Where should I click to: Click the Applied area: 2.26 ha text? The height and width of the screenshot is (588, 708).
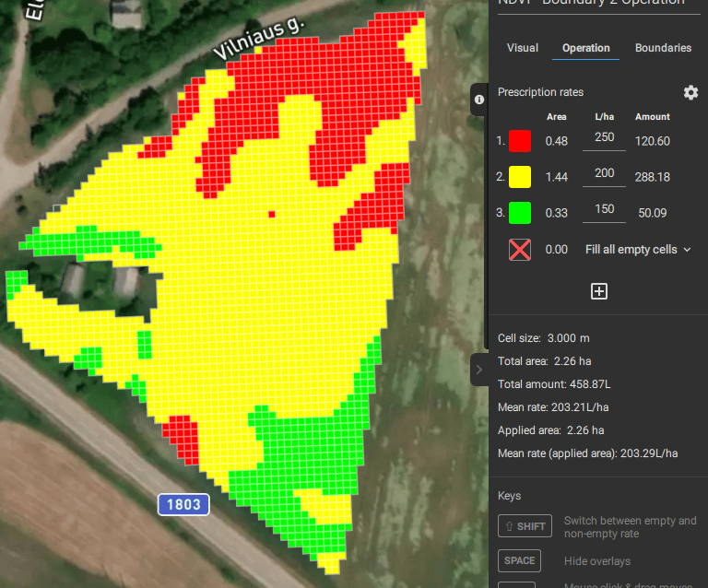coord(550,430)
